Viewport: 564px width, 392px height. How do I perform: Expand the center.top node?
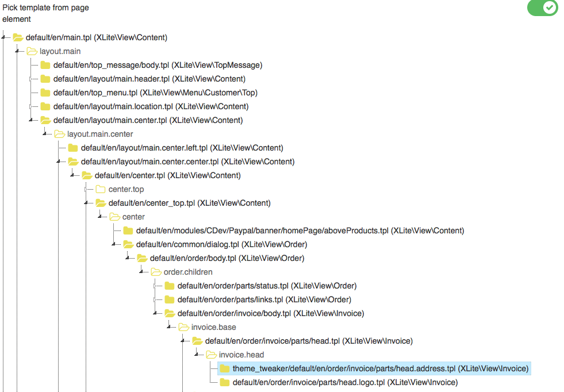(86, 189)
